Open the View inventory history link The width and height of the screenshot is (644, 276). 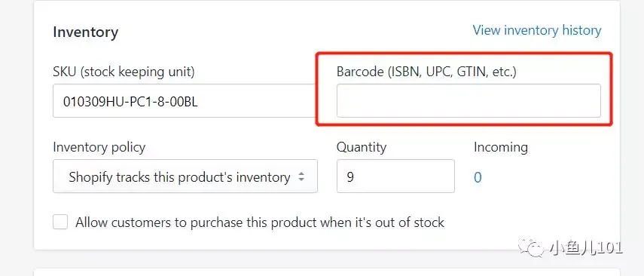click(x=537, y=30)
